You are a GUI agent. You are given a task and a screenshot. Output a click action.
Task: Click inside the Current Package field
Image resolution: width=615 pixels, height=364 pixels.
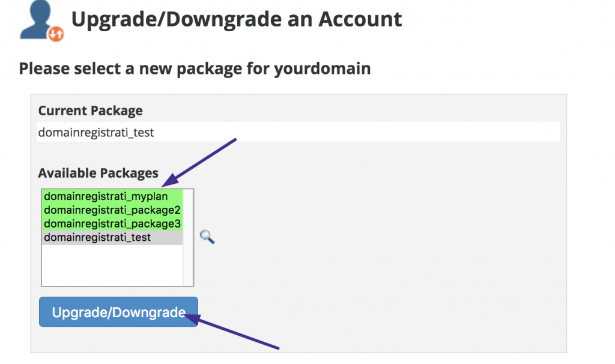(299, 132)
